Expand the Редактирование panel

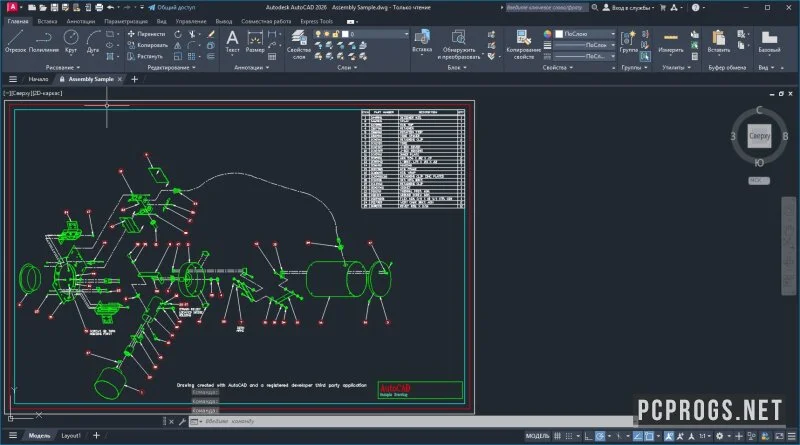tap(171, 67)
